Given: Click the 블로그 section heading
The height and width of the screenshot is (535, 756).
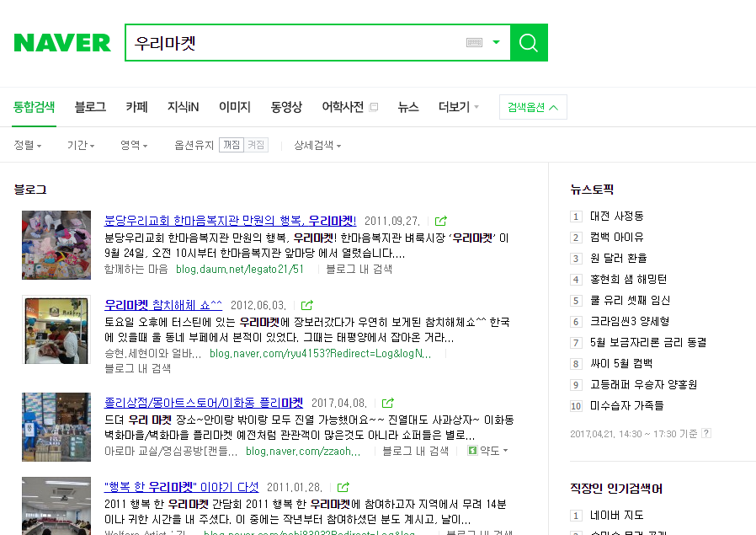Looking at the screenshot, I should click(30, 190).
